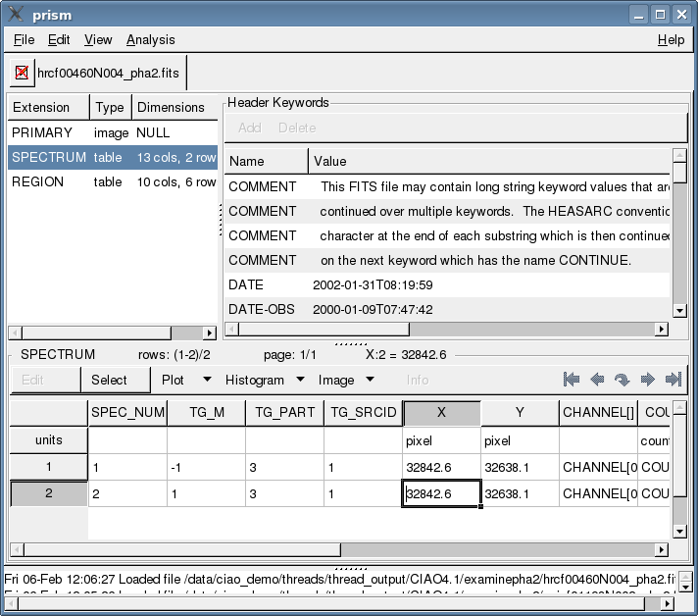The image size is (698, 616).
Task: Click the Select button
Action: pos(109,380)
